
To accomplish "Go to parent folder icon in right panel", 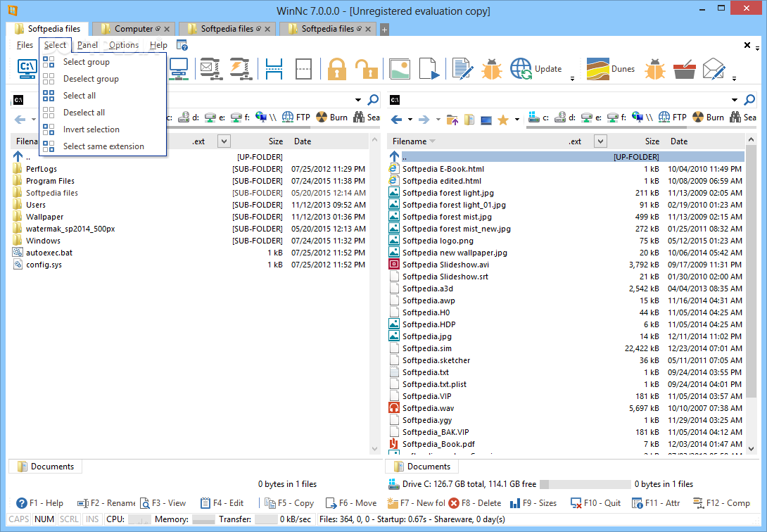I will tap(452, 119).
